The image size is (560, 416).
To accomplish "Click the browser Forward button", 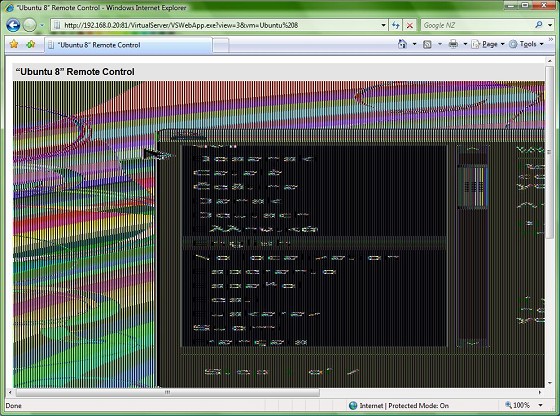I will (29, 25).
